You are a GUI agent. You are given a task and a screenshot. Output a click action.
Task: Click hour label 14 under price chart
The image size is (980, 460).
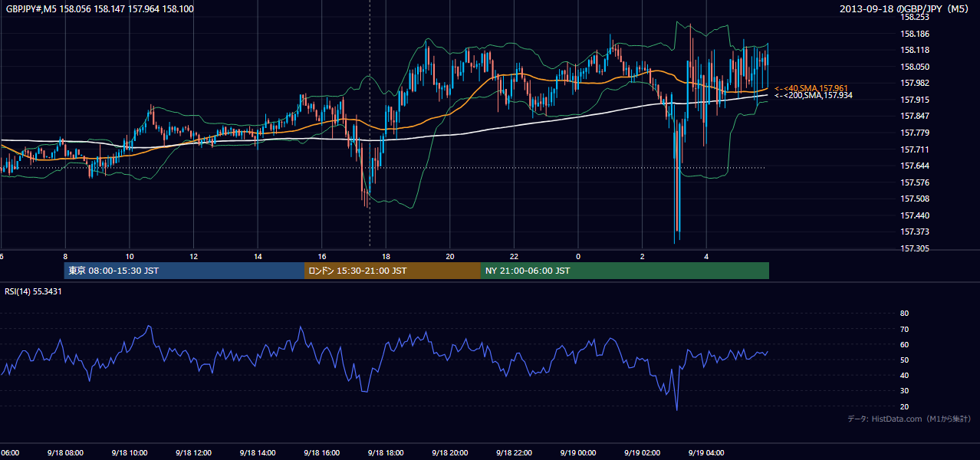258,256
